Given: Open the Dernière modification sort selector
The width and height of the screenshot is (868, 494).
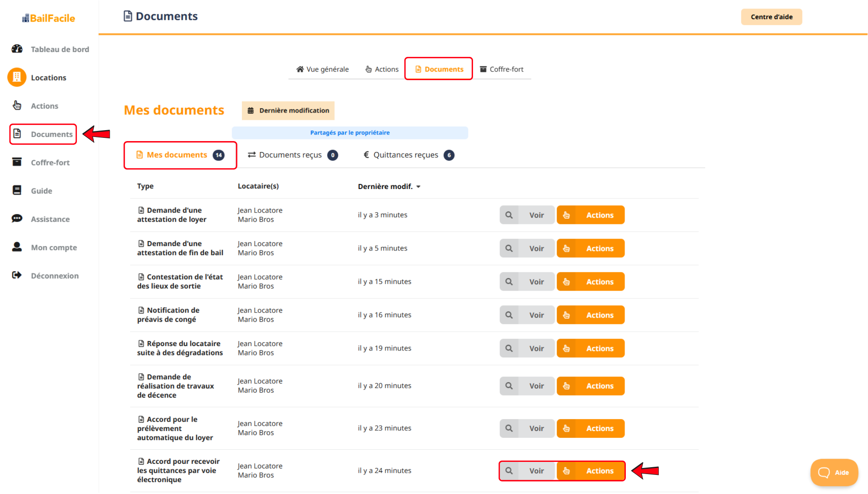Looking at the screenshot, I should [x=288, y=111].
